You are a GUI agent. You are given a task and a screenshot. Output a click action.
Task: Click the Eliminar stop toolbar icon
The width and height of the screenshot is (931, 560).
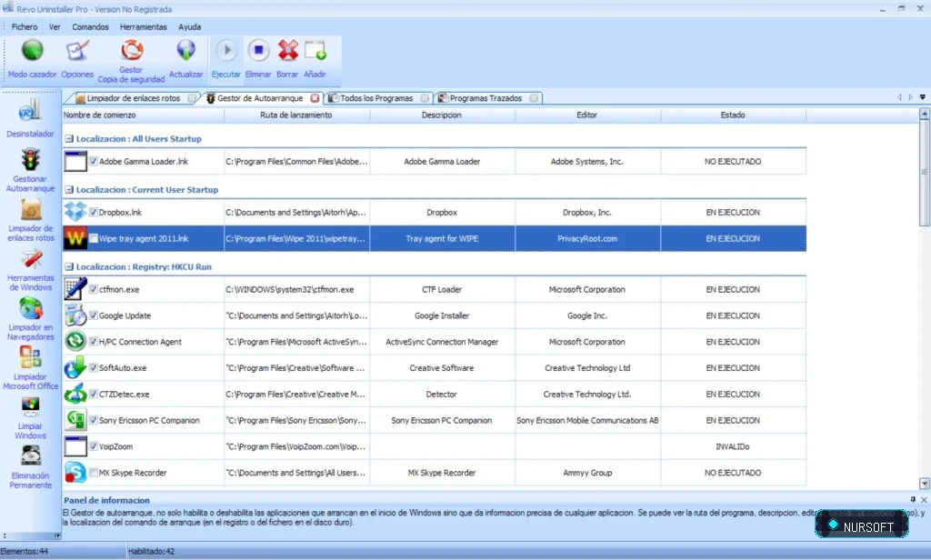[x=258, y=51]
